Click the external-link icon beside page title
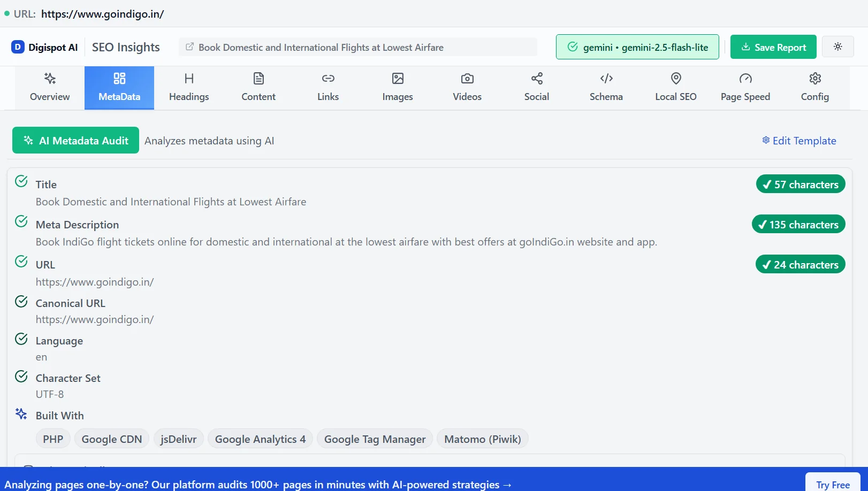 pos(189,47)
